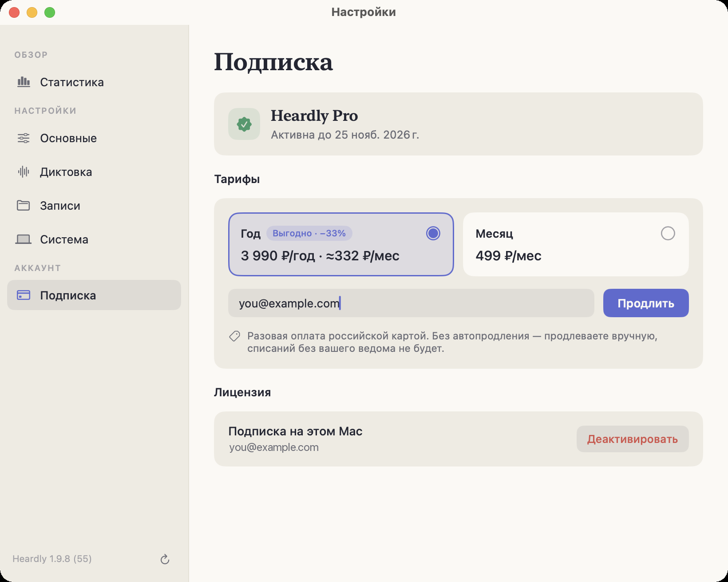Image resolution: width=728 pixels, height=582 pixels.
Task: Click the Лицензия section heading
Action: point(242,392)
